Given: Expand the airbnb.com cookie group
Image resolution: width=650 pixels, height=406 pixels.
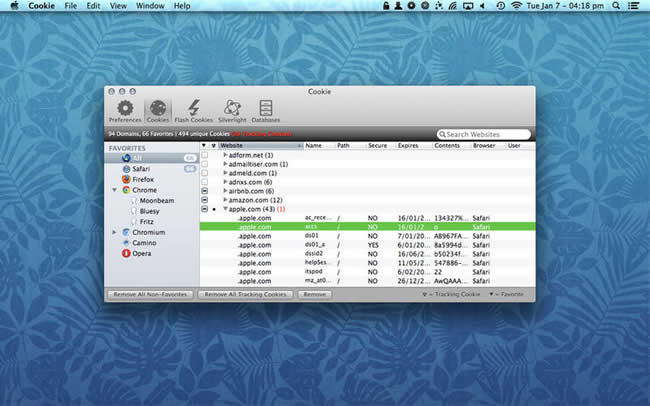Looking at the screenshot, I should pyautogui.click(x=225, y=191).
